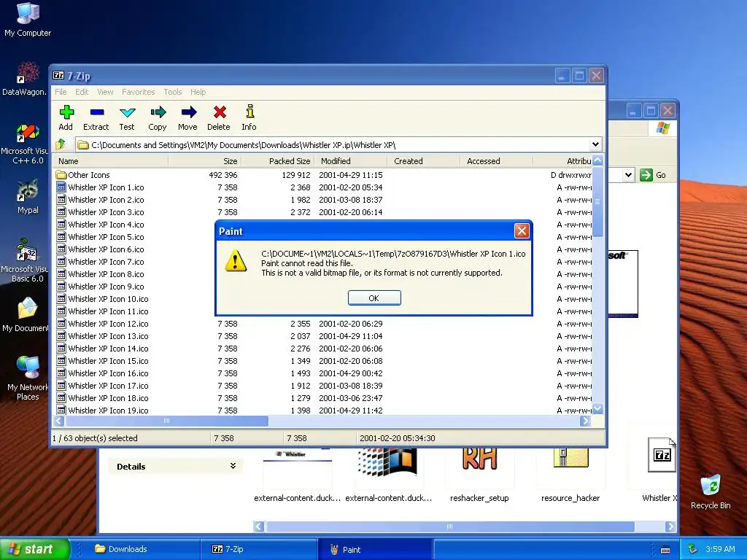Screen dimensions: 747x560
Task: Switch to the 7-Zip taskbar button
Action: 259,549
